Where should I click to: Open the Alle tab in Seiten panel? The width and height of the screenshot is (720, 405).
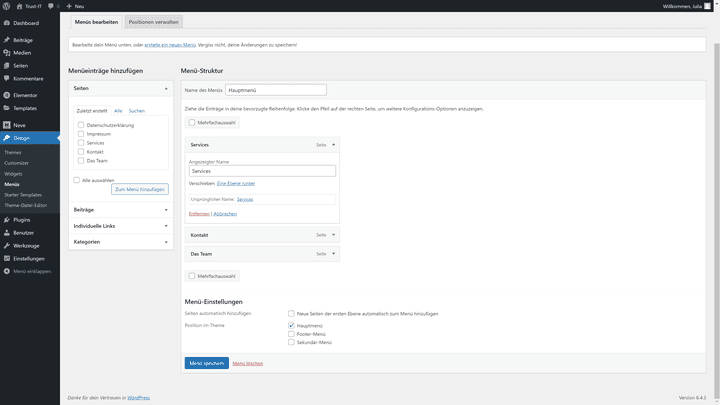tap(118, 111)
